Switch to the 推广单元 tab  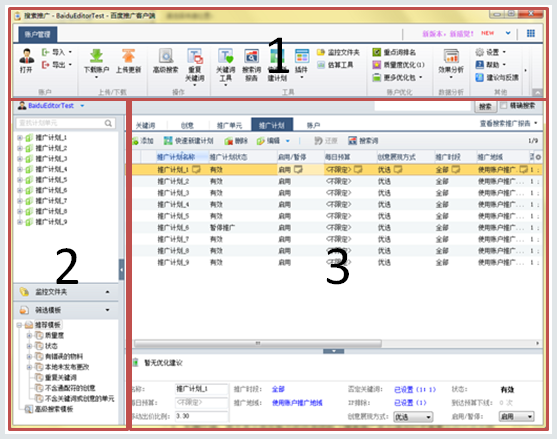tap(229, 125)
